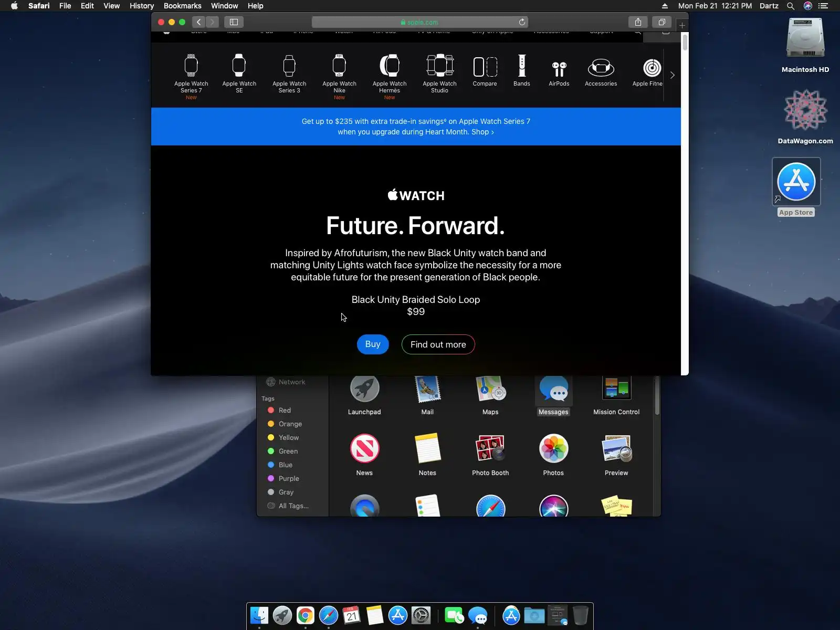Open the Apple Watch Studio icon
Viewport: 840px width, 630px height.
(440, 66)
